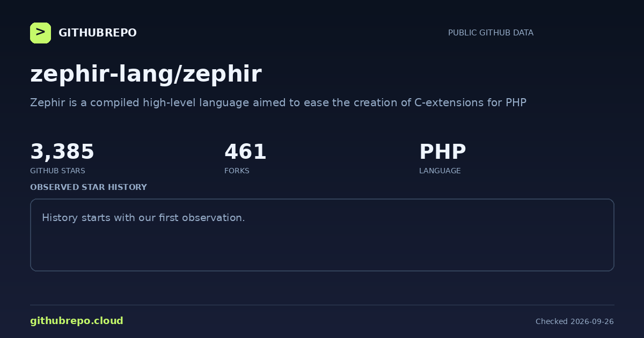Click the Checked 2026-09-26 date
Screen dimensions: 644x338
[575, 321]
